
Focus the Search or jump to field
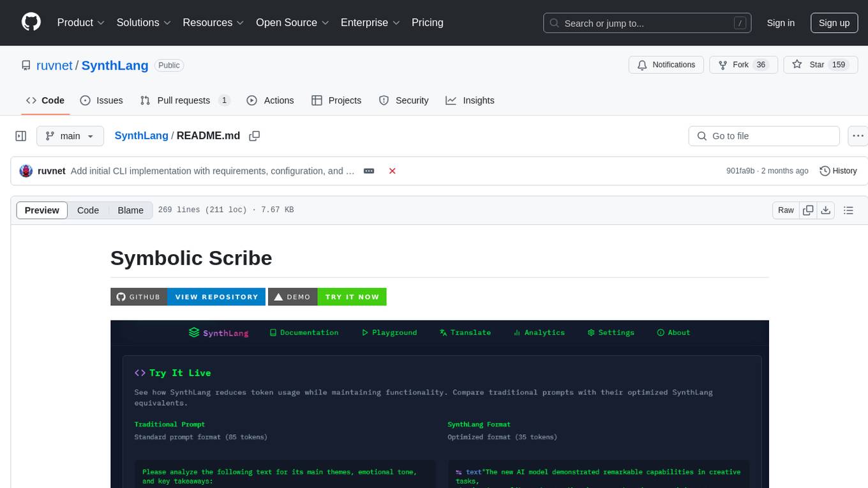[x=647, y=23]
